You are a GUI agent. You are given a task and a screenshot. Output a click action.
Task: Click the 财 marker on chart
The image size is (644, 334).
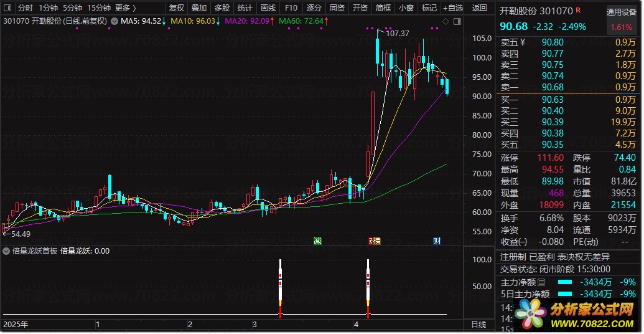[x=437, y=241]
